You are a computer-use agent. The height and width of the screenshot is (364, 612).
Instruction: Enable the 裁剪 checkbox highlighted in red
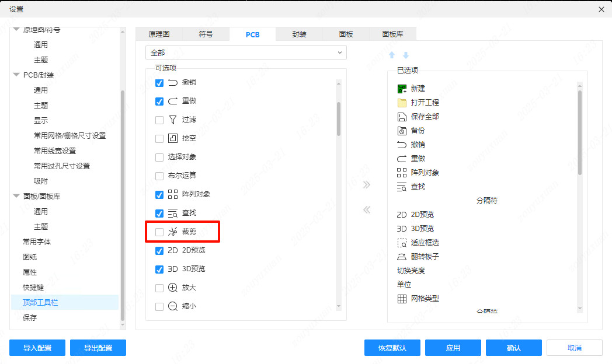[159, 232]
